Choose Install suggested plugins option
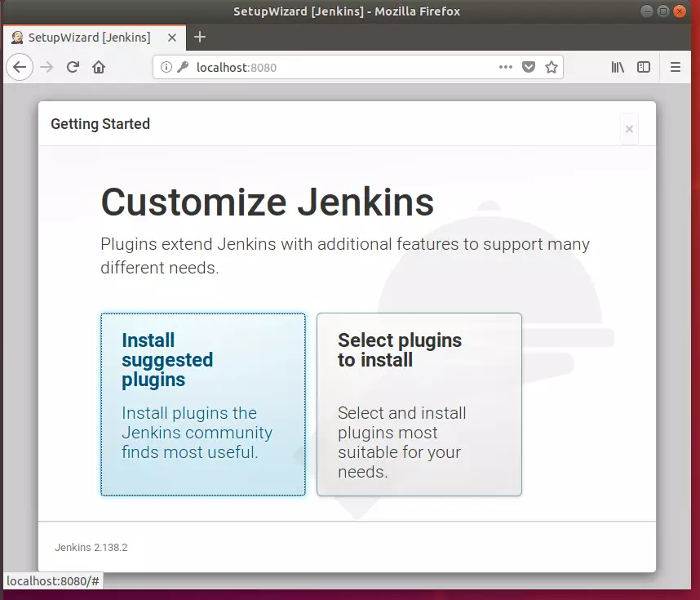The width and height of the screenshot is (700, 600). 203,404
